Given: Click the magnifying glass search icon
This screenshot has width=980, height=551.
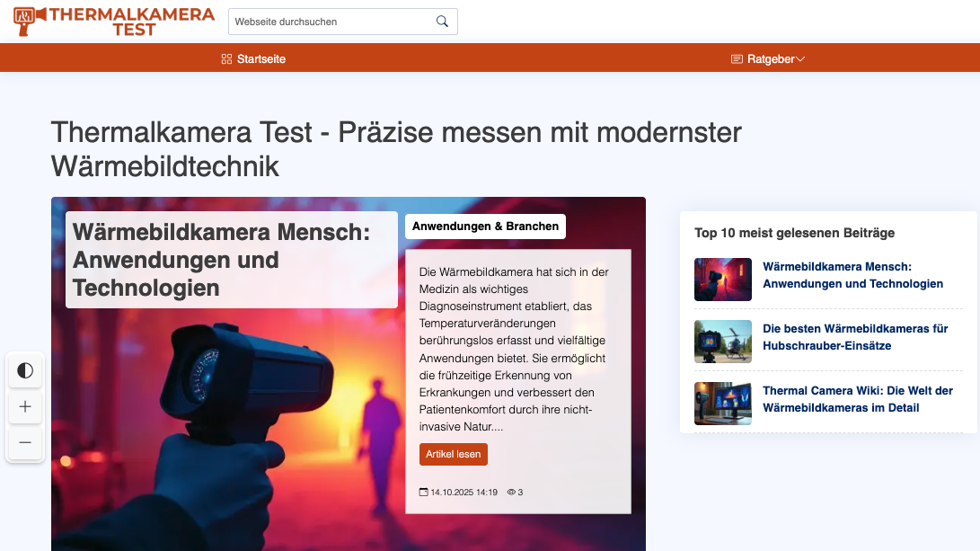Looking at the screenshot, I should click(441, 21).
